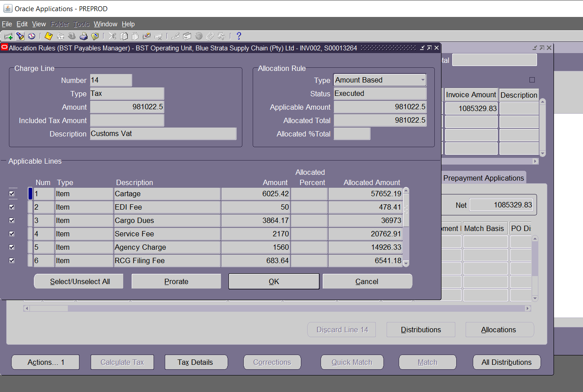Click the Translations globe icon
This screenshot has width=583, height=392.
click(199, 36)
